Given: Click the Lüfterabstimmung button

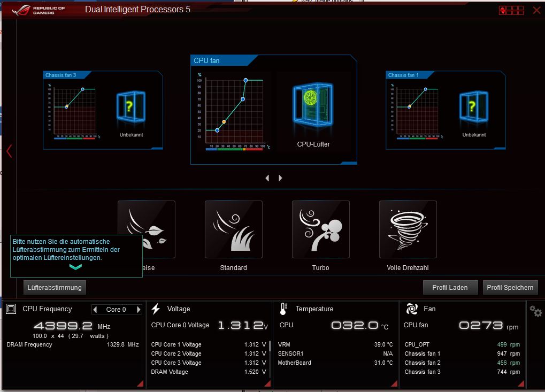Looking at the screenshot, I should [x=55, y=287].
